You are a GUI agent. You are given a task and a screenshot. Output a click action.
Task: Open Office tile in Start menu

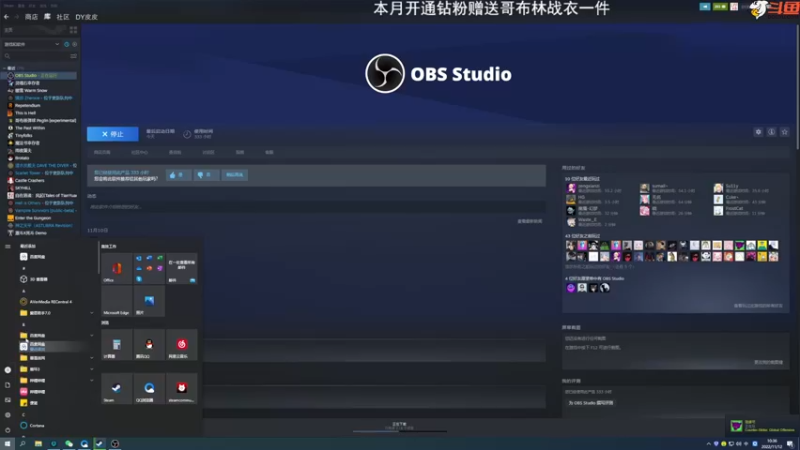tap(116, 268)
